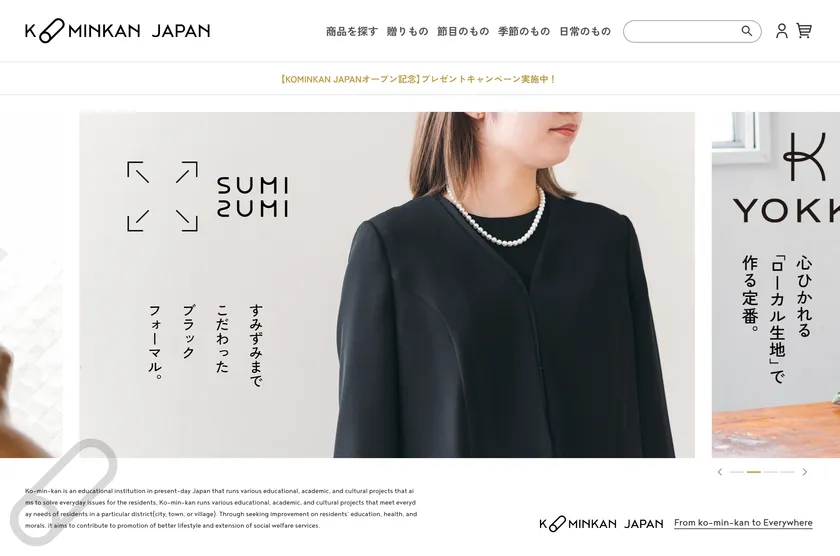The width and height of the screenshot is (840, 556).
Task: Open the user account icon
Action: click(x=782, y=31)
